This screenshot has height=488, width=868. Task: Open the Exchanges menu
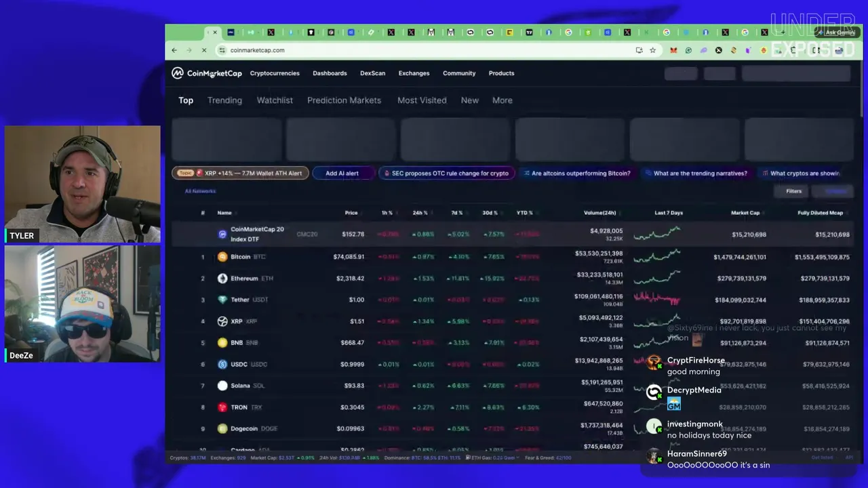tap(414, 73)
